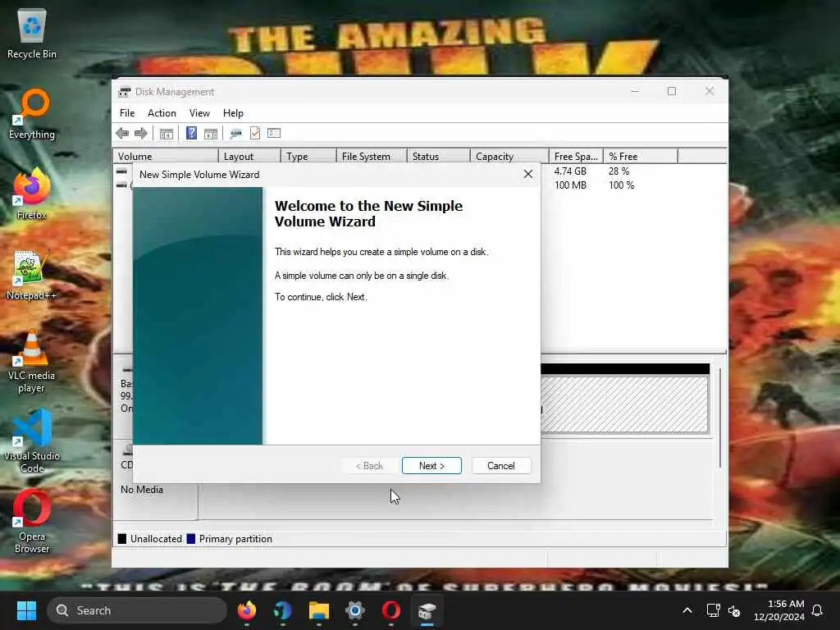Viewport: 840px width, 630px height.
Task: Sort by the Status column header
Action: pyautogui.click(x=439, y=157)
